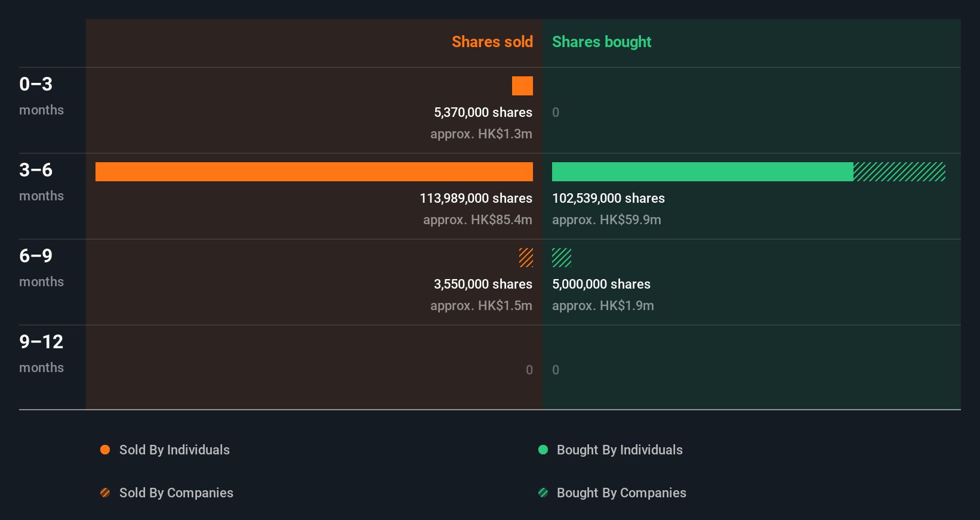
Task: Click the 5,370,000 shares value
Action: [483, 112]
